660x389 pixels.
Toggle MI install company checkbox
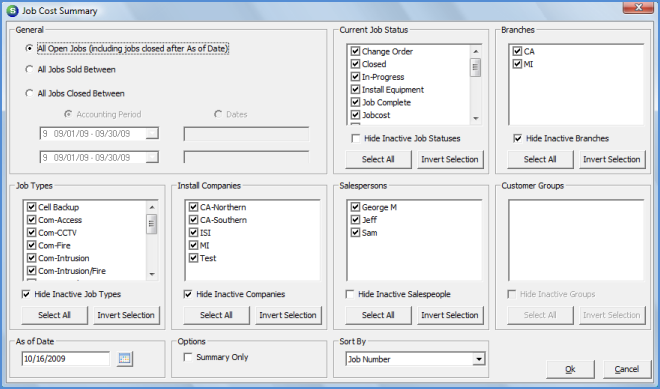tap(194, 245)
